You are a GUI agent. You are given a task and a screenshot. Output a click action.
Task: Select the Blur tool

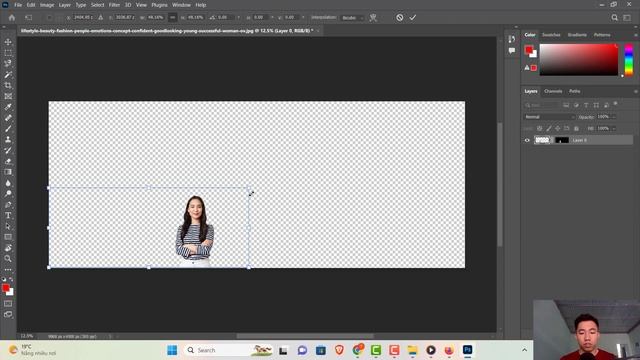click(8, 183)
